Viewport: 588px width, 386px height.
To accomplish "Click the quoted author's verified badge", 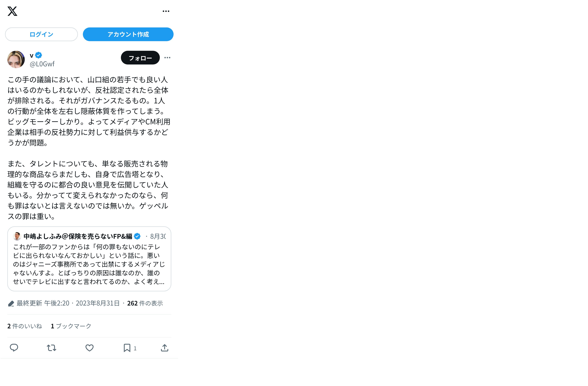I will tap(137, 236).
